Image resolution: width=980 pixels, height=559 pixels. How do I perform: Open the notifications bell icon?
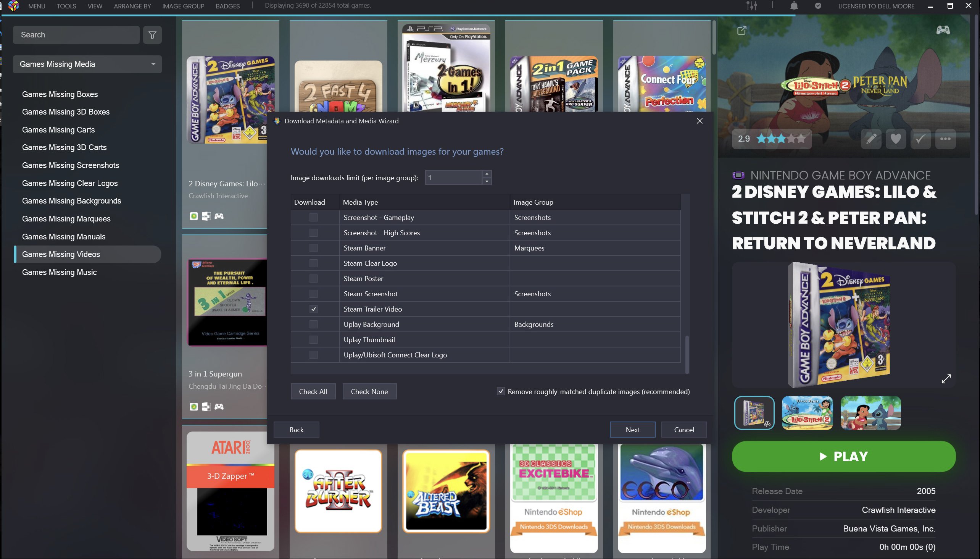point(794,6)
